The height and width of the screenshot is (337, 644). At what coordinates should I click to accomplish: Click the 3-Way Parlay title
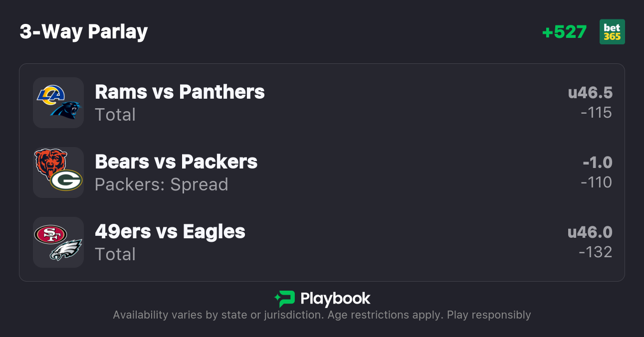pyautogui.click(x=84, y=32)
